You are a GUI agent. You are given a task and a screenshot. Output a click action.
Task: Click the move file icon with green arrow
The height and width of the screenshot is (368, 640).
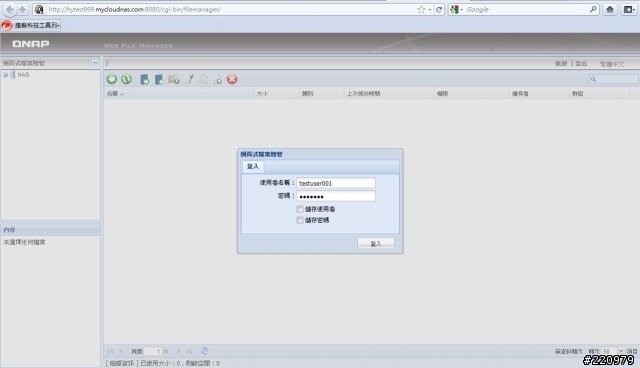point(218,79)
